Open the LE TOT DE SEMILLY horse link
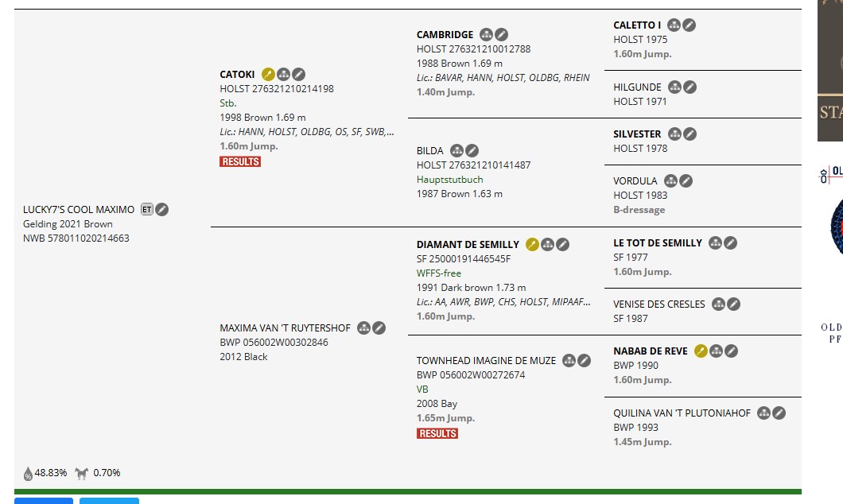 658,243
